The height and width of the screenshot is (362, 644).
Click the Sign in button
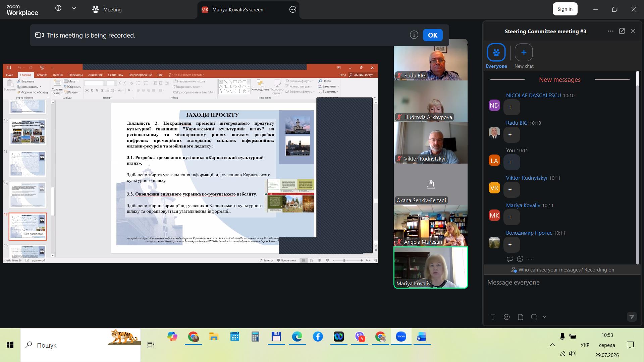[565, 9]
